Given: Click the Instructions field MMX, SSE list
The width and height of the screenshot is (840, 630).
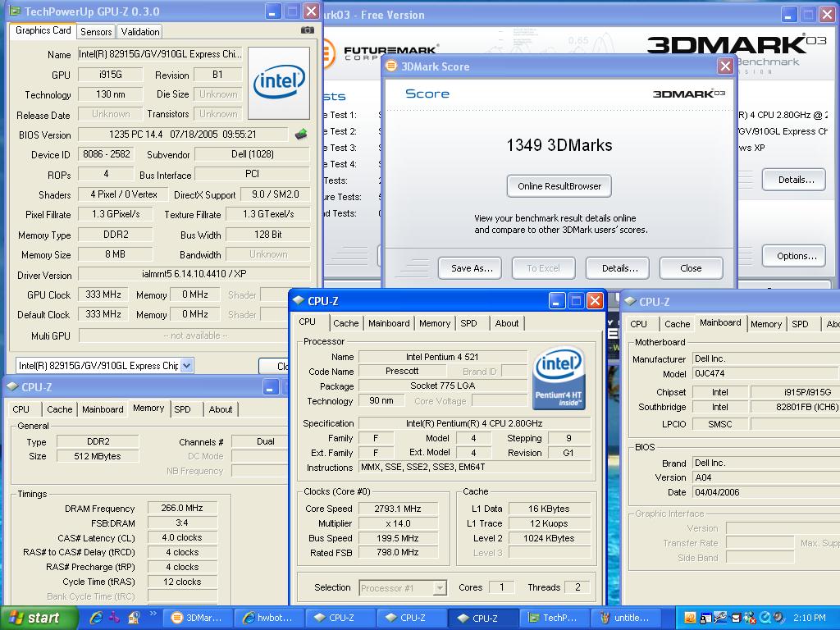Looking at the screenshot, I should [475, 467].
